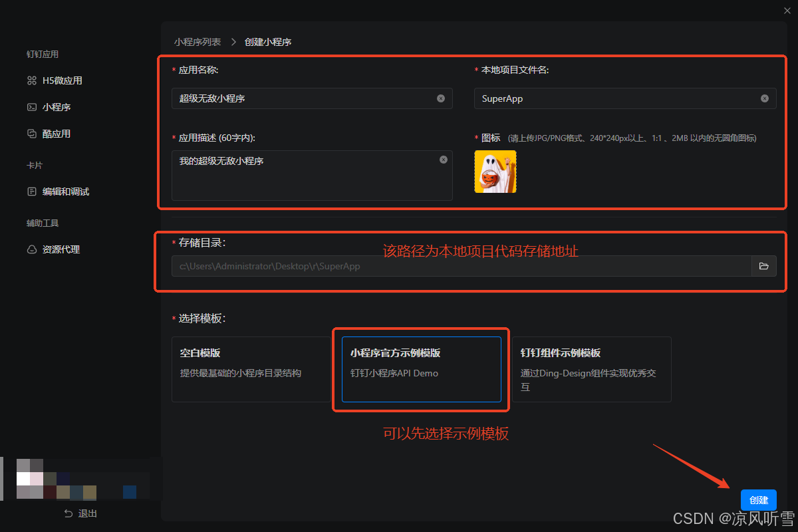Click the 酷应用 overlapping squares icon
This screenshot has width=798, height=532.
31,134
